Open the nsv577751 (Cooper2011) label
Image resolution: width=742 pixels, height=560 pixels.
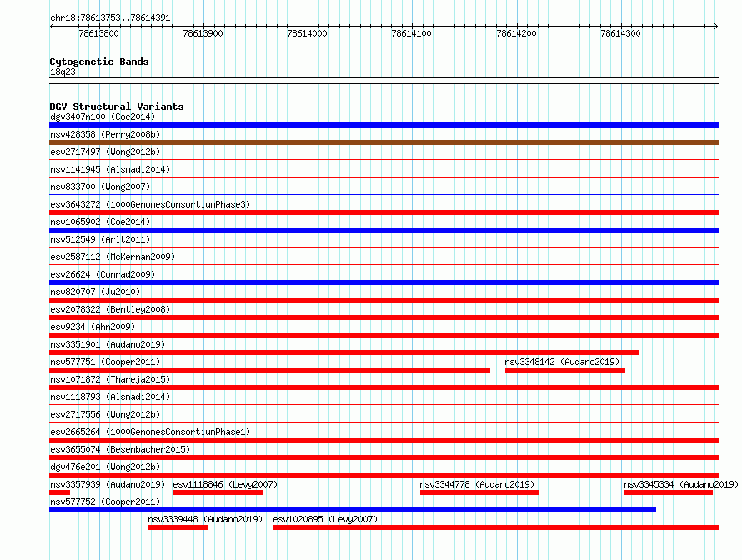click(105, 362)
